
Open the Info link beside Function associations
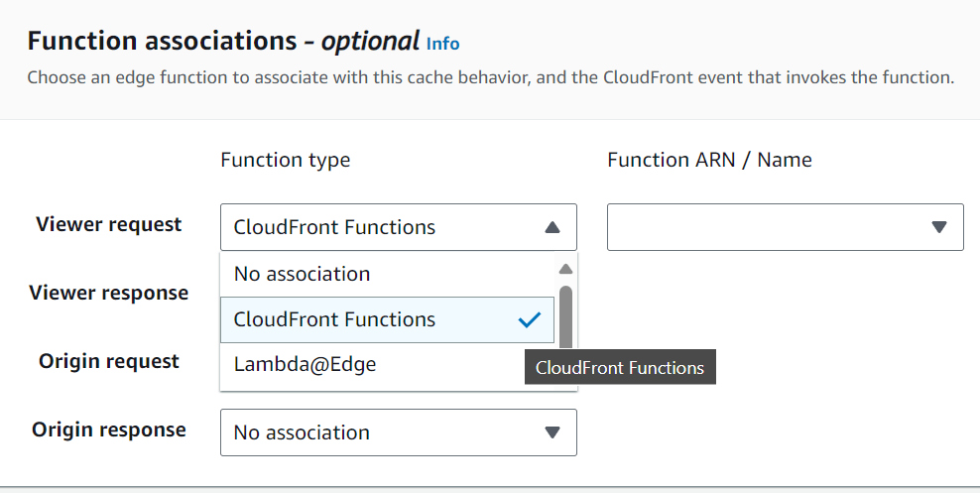click(x=442, y=43)
